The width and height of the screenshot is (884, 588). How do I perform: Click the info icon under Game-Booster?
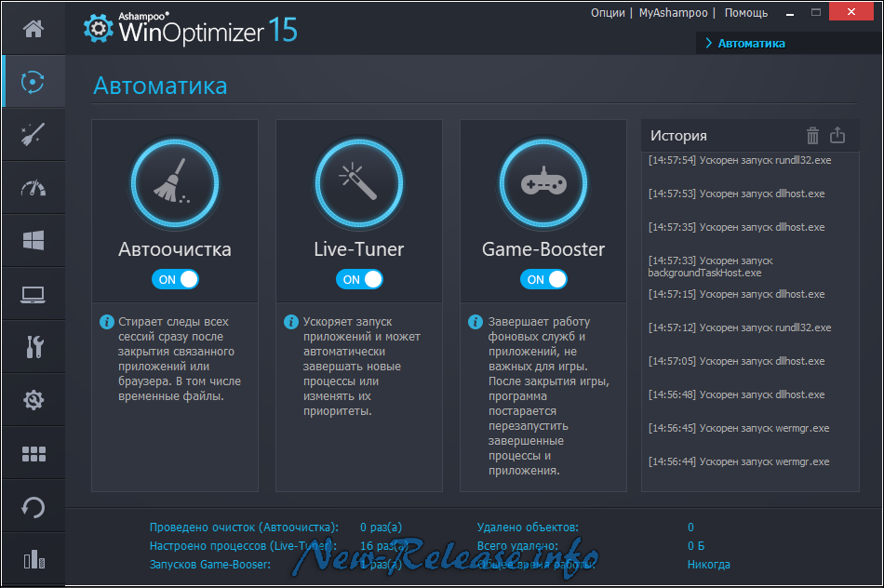(x=475, y=322)
